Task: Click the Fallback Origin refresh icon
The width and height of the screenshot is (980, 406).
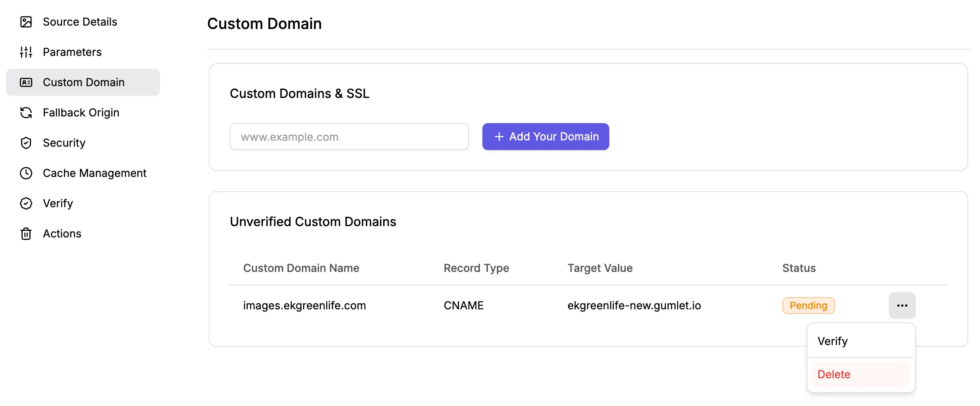Action: click(x=26, y=113)
